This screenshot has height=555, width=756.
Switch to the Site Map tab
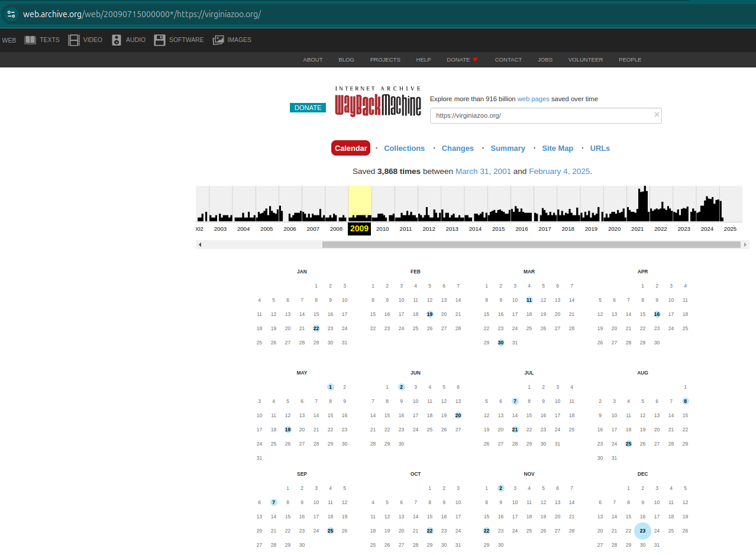pyautogui.click(x=557, y=149)
